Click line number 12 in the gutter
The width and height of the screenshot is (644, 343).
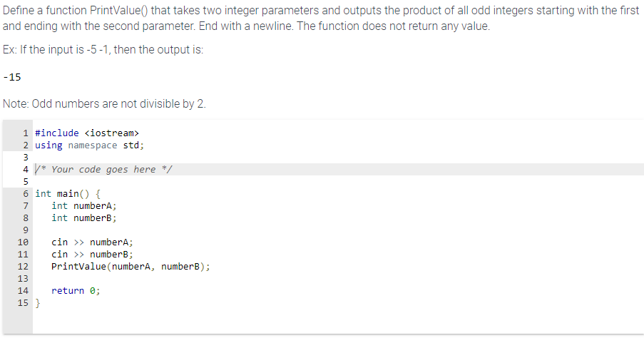pyautogui.click(x=24, y=266)
